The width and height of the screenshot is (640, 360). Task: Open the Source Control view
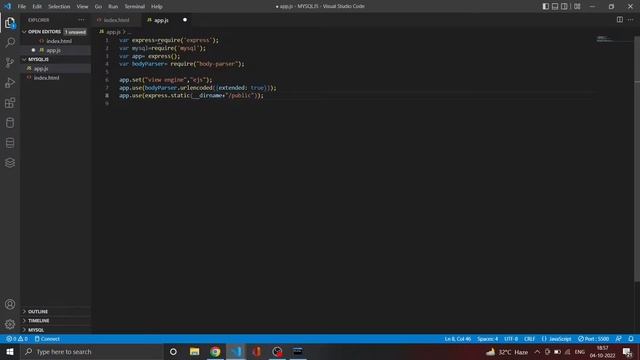[10, 62]
